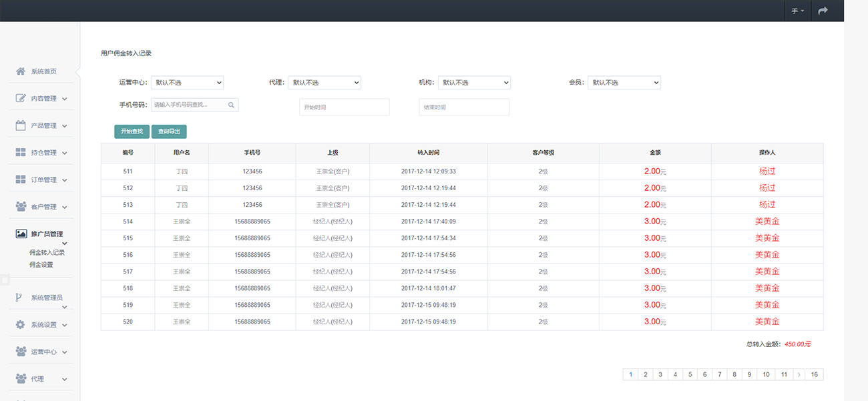The image size is (868, 401).
Task: Click the 金额 column header
Action: click(655, 153)
